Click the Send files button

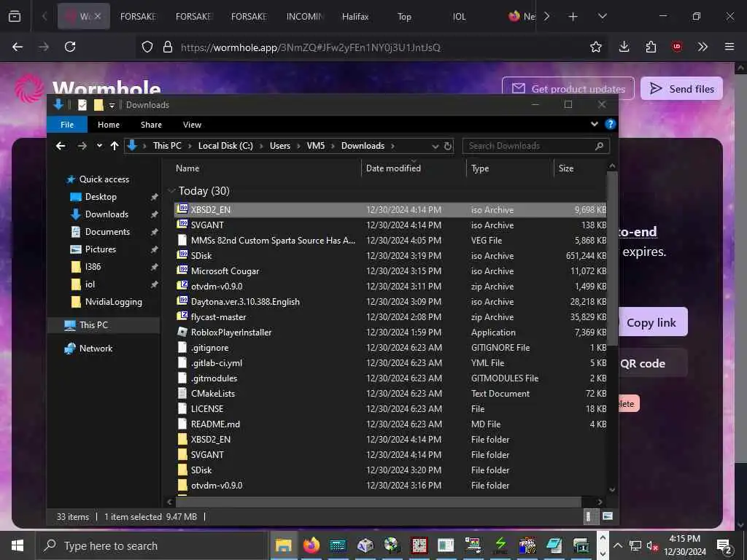pos(681,88)
